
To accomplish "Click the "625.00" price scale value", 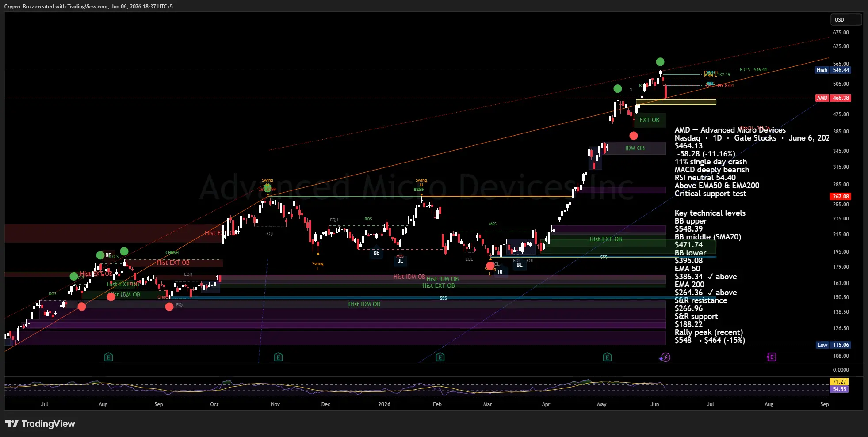I will click(x=841, y=46).
